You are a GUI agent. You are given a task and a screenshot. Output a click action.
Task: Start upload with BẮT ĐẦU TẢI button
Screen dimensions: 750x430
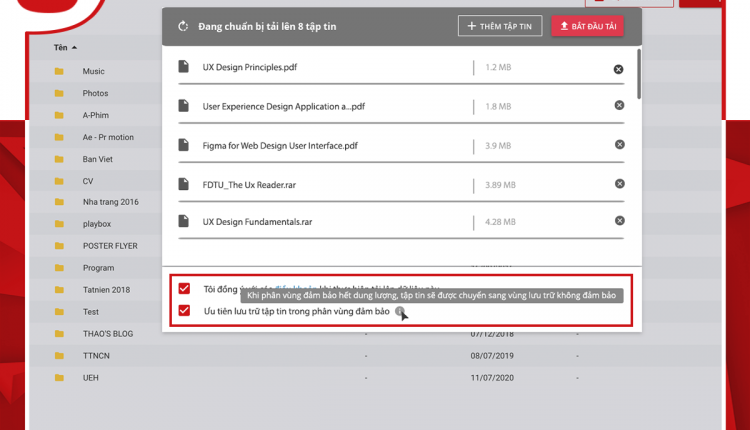point(587,26)
